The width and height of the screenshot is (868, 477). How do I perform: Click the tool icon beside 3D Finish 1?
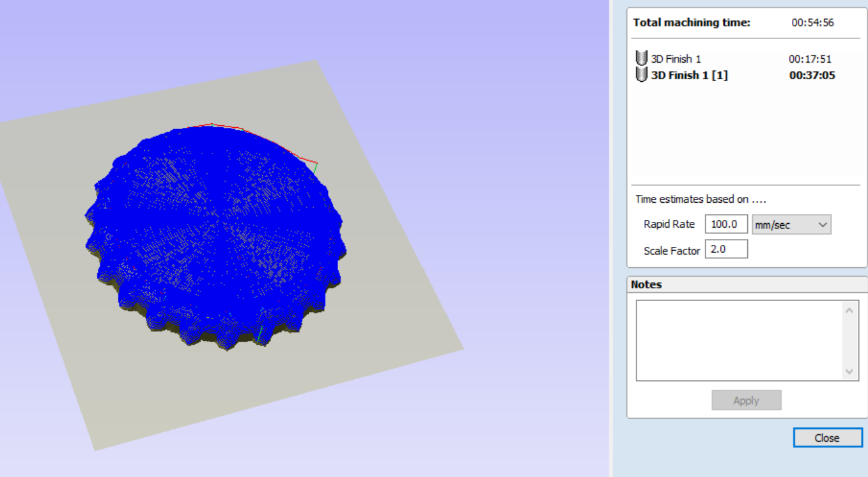pyautogui.click(x=641, y=59)
